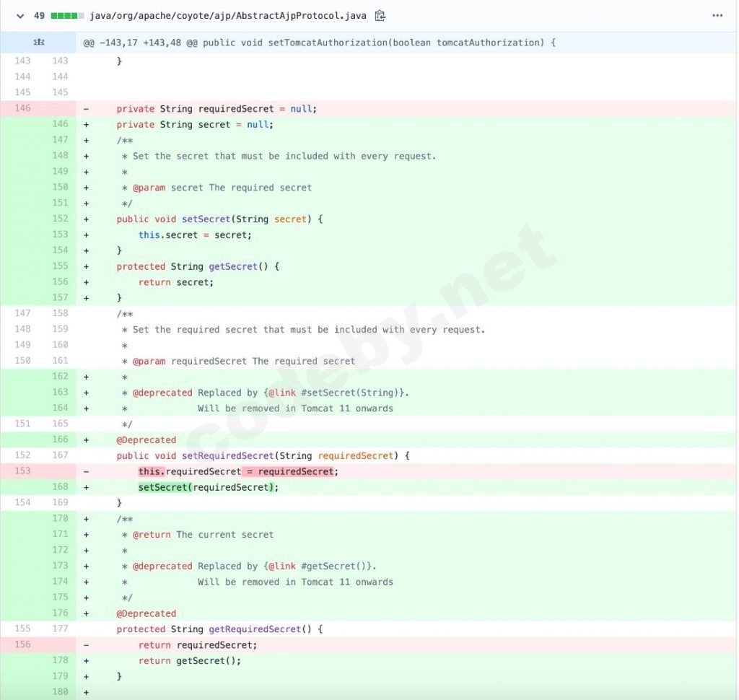Click the hunk header @@ -143,17 +143,48 @@
This screenshot has width=739, height=700.
(x=320, y=43)
